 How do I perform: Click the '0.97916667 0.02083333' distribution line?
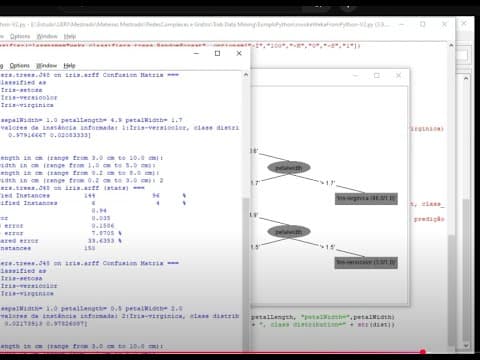[49, 135]
